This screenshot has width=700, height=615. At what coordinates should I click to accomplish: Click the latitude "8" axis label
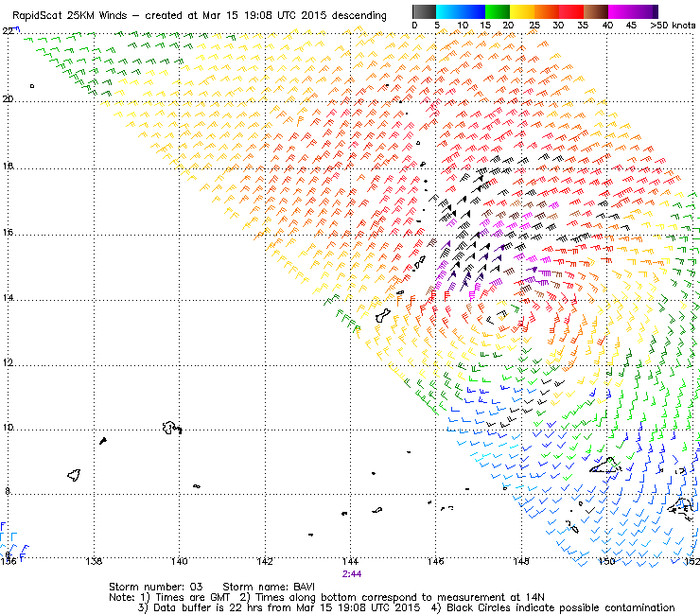[x=8, y=491]
